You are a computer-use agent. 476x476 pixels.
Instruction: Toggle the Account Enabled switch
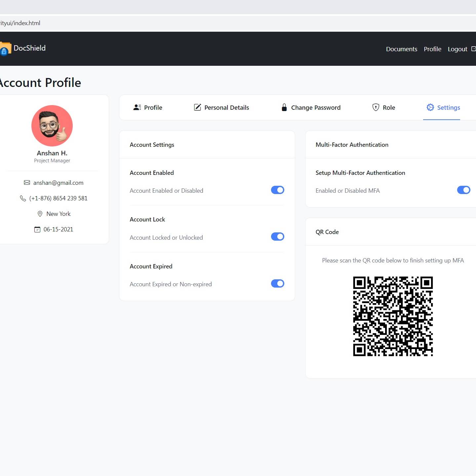tap(278, 190)
